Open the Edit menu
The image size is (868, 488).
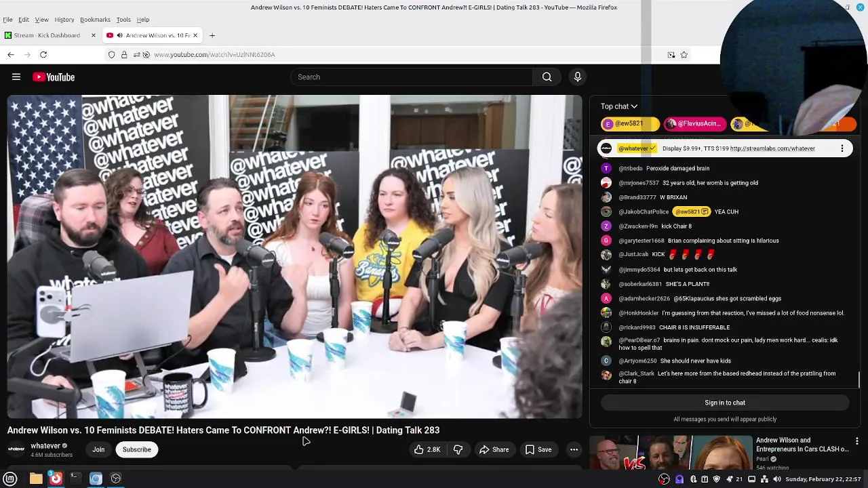pyautogui.click(x=24, y=20)
